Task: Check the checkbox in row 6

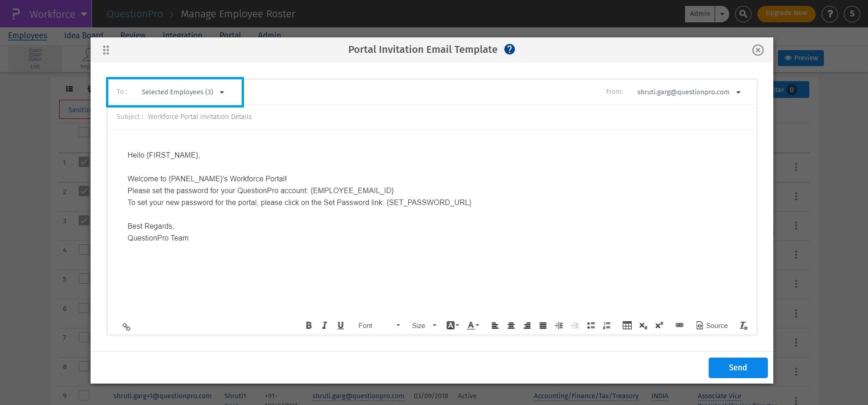Action: [x=84, y=308]
